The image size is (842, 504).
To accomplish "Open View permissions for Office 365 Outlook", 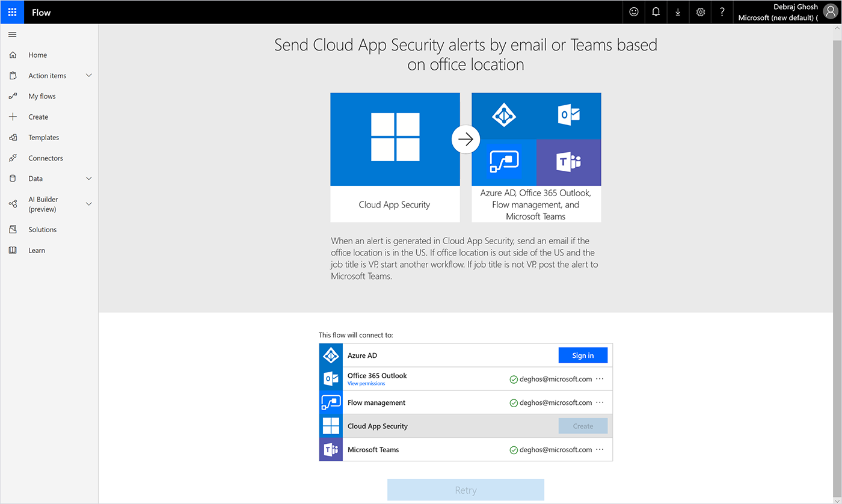I will [366, 383].
